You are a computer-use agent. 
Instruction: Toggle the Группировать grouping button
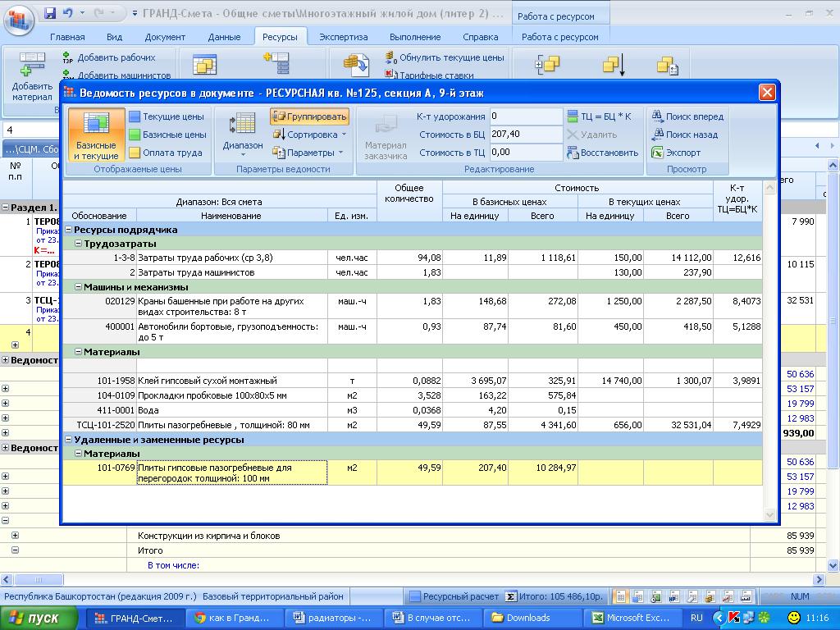[x=309, y=116]
